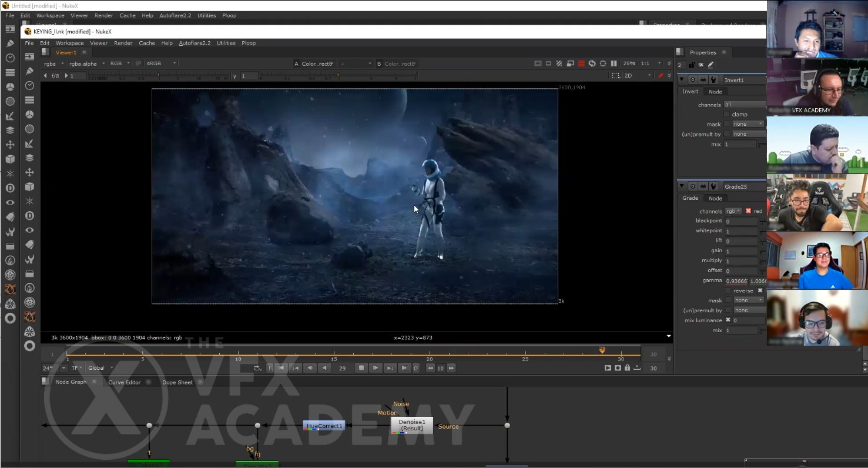The width and height of the screenshot is (868, 468).
Task: Open the Workspace menu in KEYING_II window
Action: (x=70, y=43)
